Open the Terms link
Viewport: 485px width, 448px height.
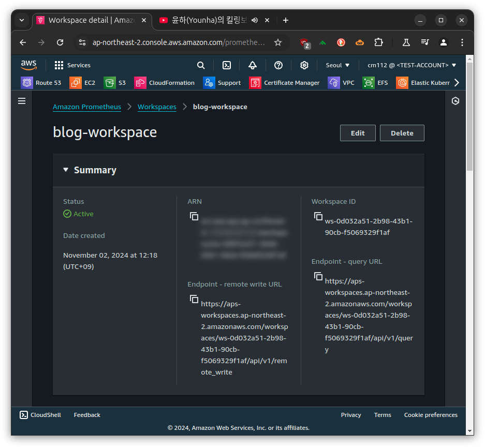[383, 415]
